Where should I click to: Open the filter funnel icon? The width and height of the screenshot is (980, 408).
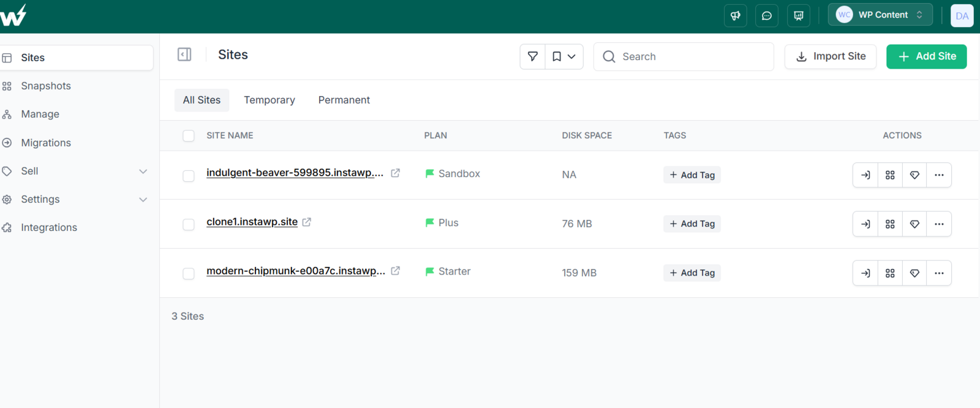click(x=532, y=56)
